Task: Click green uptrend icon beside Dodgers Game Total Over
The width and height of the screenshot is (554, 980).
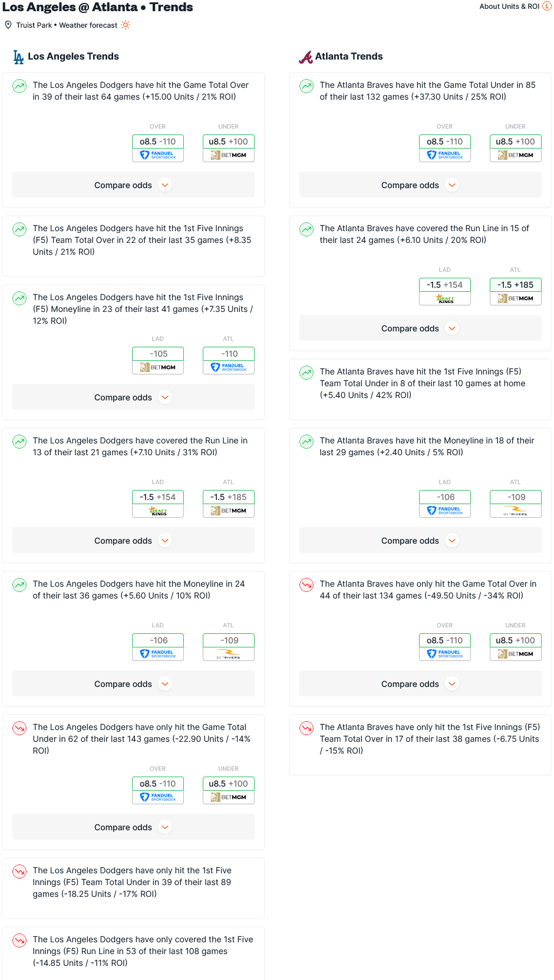Action: point(19,85)
